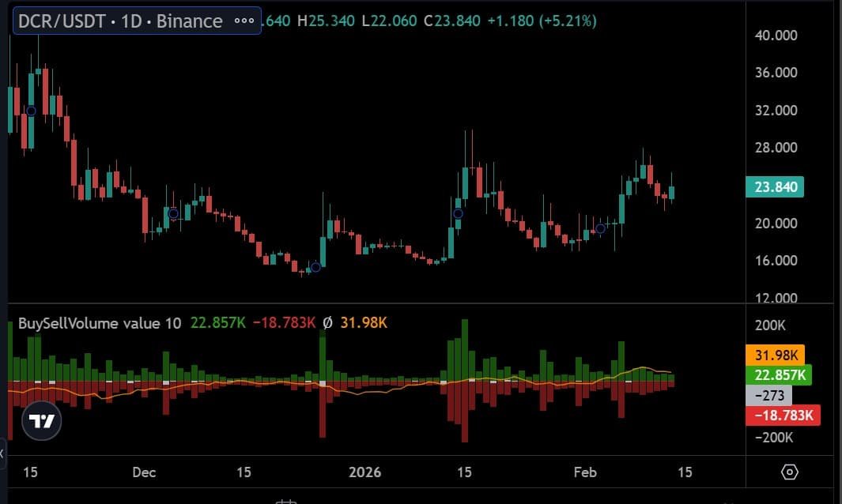
Task: Select the BuySellVolume indicator legend
Action: pyautogui.click(x=100, y=323)
